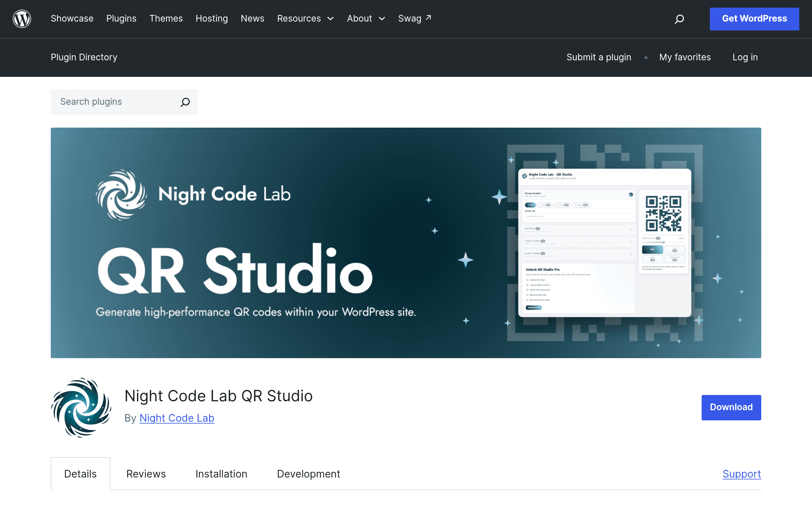Click the Log in link
Viewport: 812px width, 508px height.
pos(745,57)
